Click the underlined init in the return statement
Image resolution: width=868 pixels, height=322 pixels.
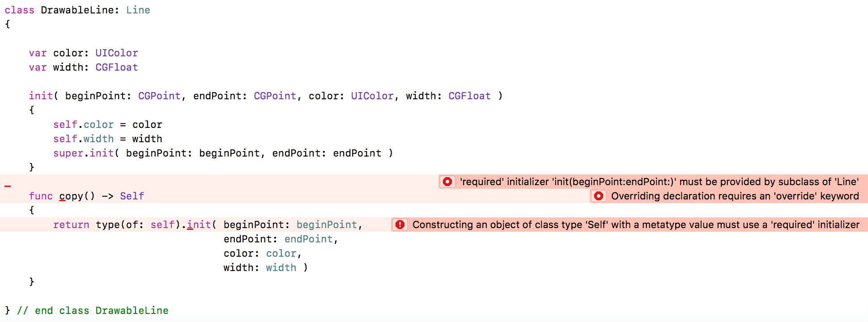[x=199, y=225]
